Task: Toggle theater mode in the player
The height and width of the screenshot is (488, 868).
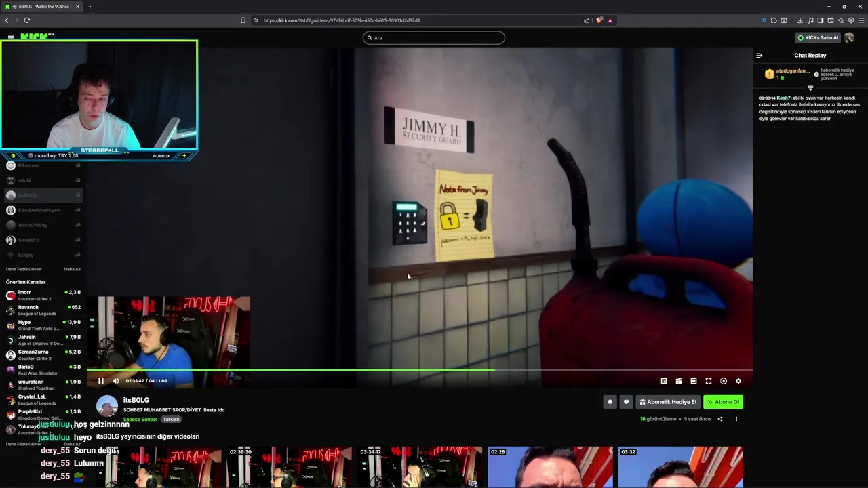Action: point(694,381)
